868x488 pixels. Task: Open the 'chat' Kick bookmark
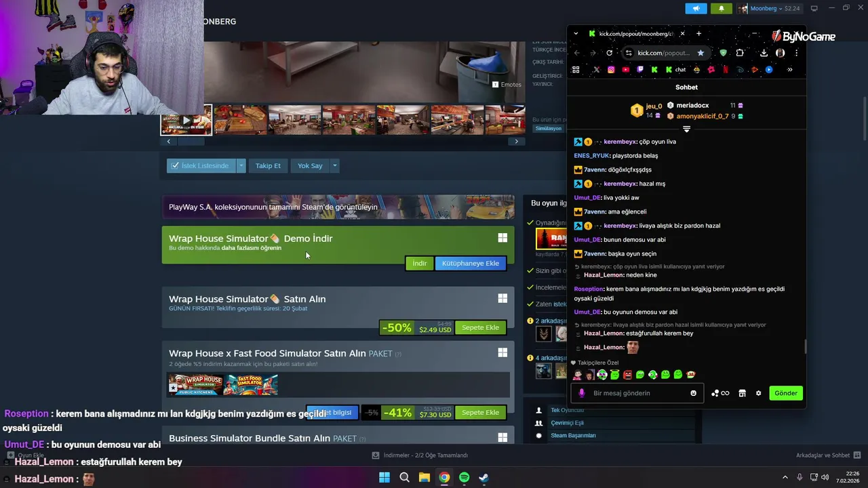pos(675,69)
